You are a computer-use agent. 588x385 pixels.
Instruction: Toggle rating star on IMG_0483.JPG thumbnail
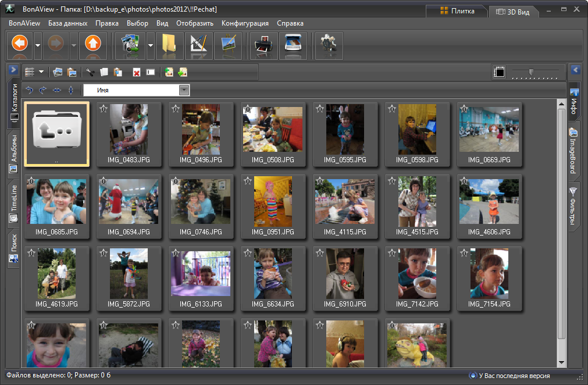coord(103,109)
